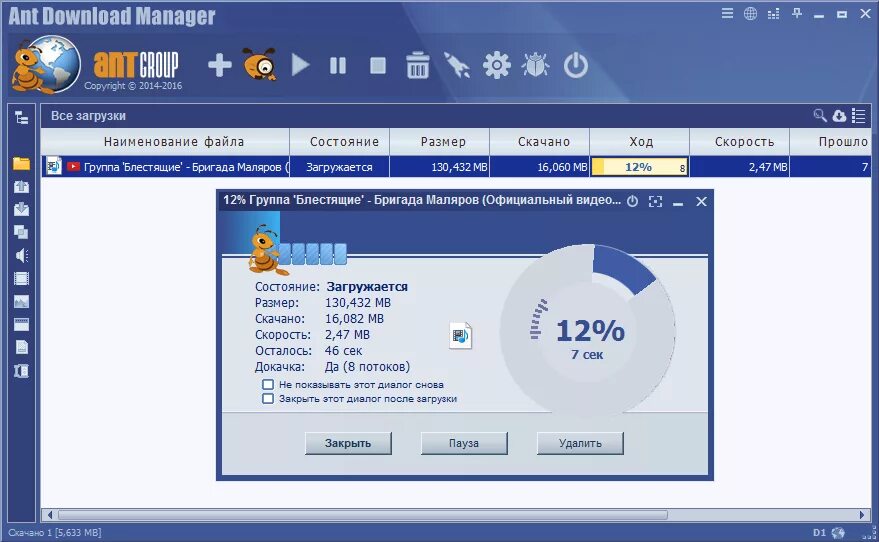This screenshot has width=879, height=542.
Task: Toggle the category tree sidebar icon
Action: tap(21, 118)
